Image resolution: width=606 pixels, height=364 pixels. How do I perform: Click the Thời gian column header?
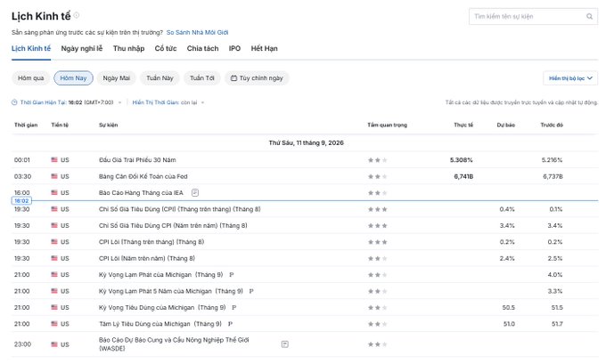pyautogui.click(x=26, y=125)
